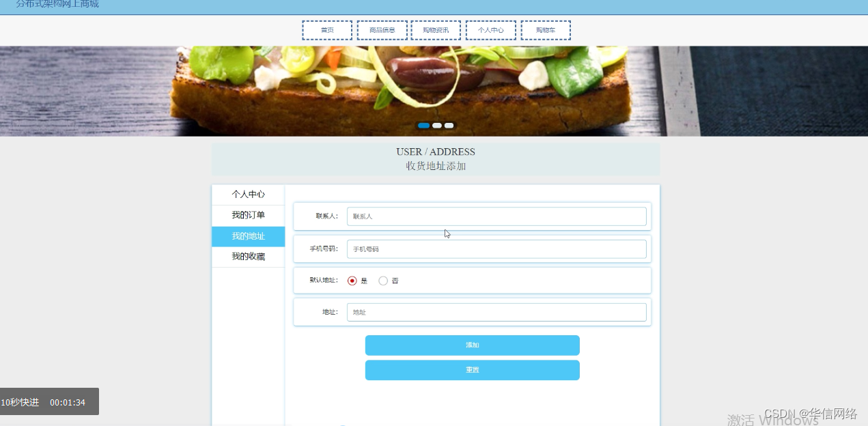Open the 个人中心 navigation tab
This screenshot has height=426, width=868.
point(490,29)
